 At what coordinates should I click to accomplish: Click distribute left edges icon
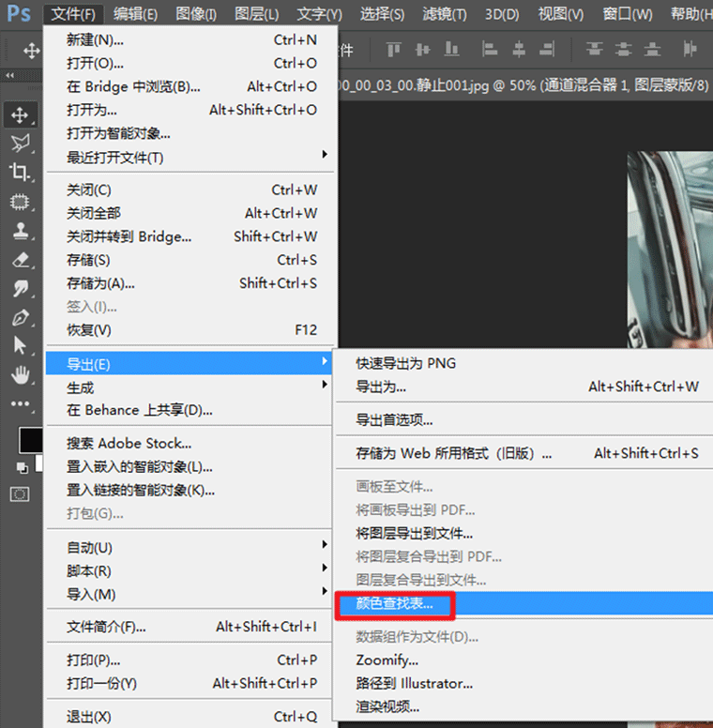click(x=690, y=49)
